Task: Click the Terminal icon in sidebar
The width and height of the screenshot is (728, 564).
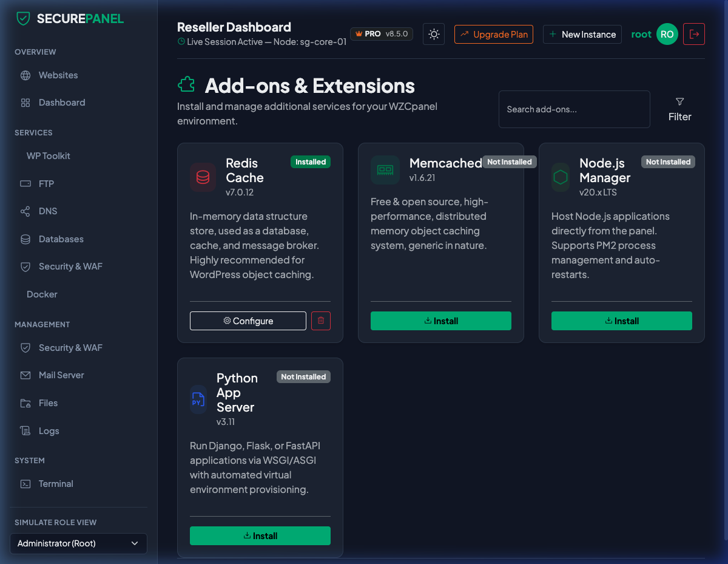Action: click(25, 484)
